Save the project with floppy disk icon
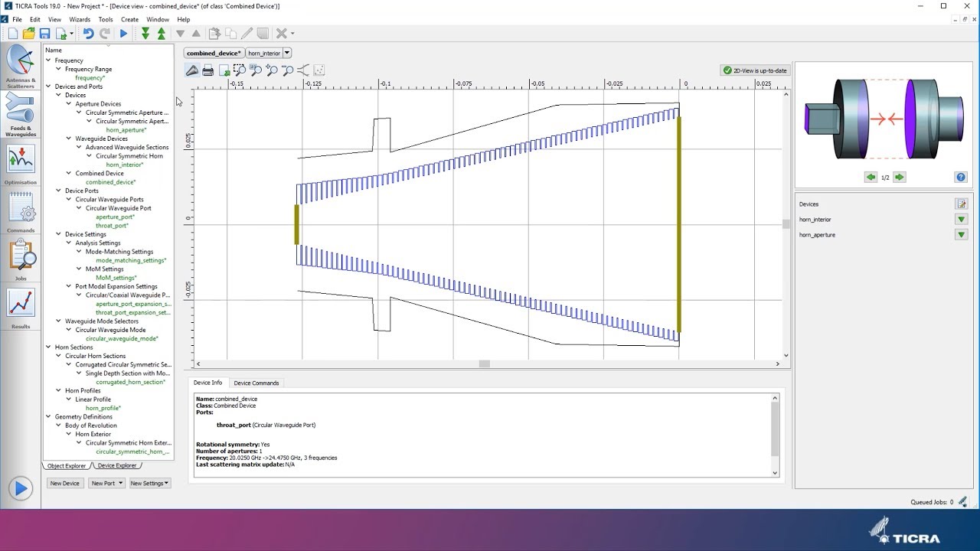 click(x=45, y=34)
